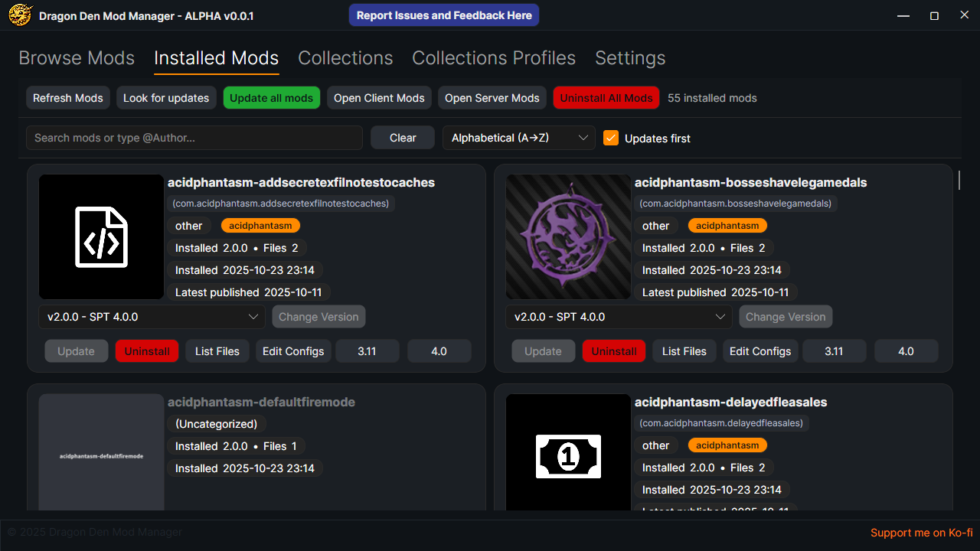The width and height of the screenshot is (980, 551).
Task: Open the Alphabetical (A→Z) sort dropdown
Action: 519,138
